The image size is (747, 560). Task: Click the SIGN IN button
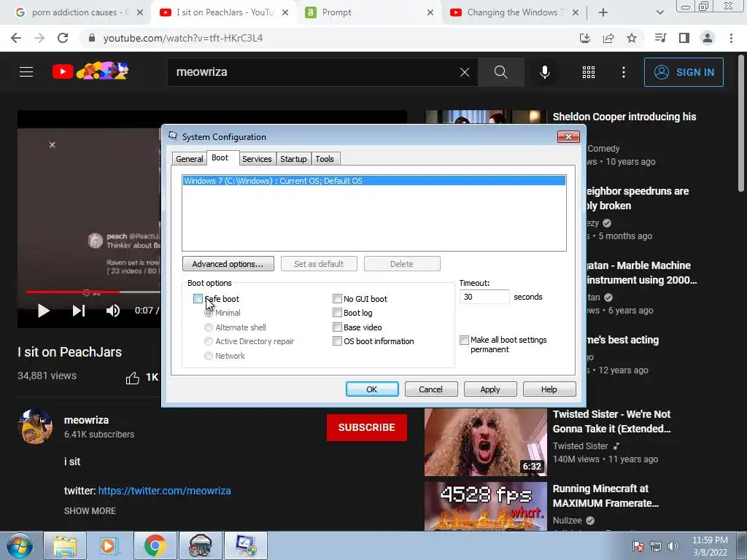click(x=684, y=72)
